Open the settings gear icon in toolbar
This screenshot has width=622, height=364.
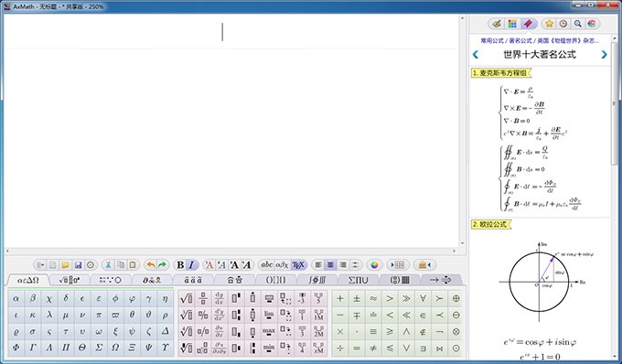pos(91,265)
